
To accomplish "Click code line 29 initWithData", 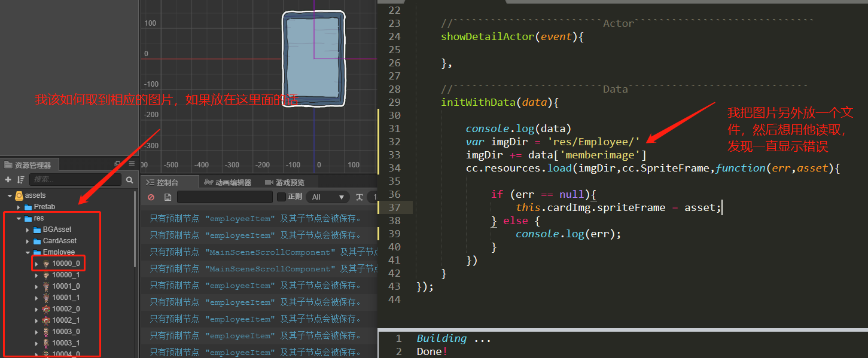I will point(500,102).
